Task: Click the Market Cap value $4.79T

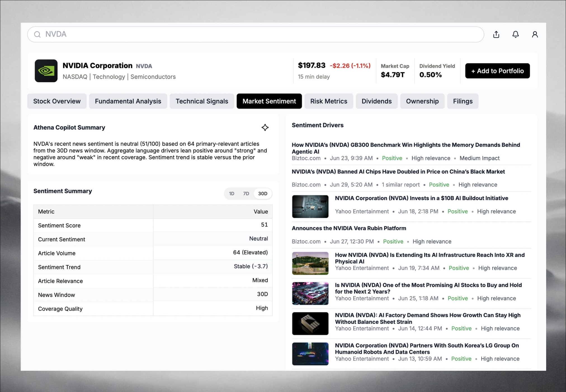Action: 392,75
